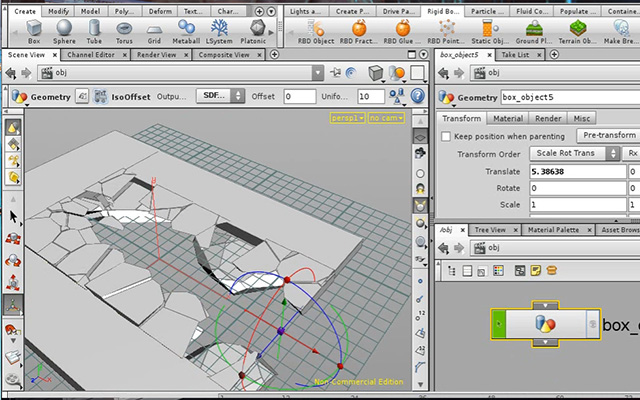
Task: Open the persp1 viewport menu
Action: 347,118
